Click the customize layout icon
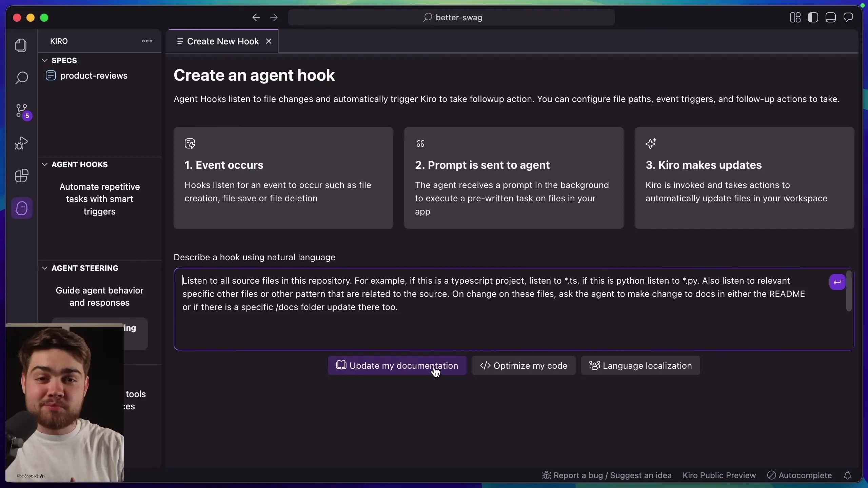Image resolution: width=868 pixels, height=488 pixels. pyautogui.click(x=795, y=17)
